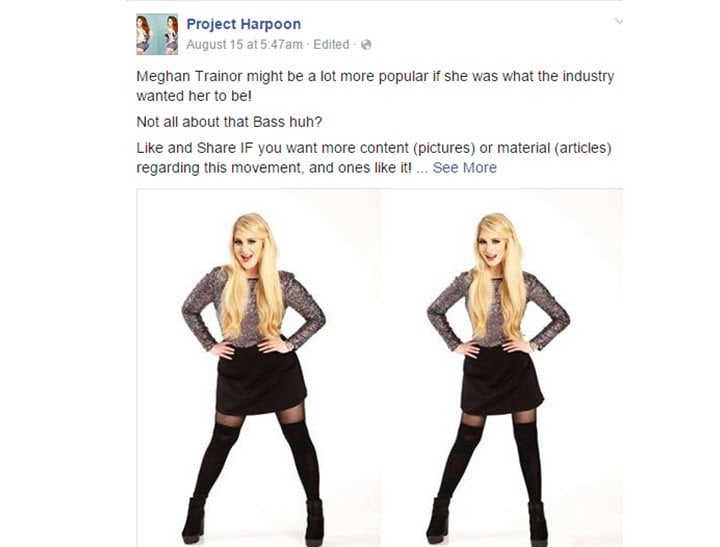Click the sparkly top in the right photo
Viewport: 720px width, 547px height.
[x=498, y=309]
